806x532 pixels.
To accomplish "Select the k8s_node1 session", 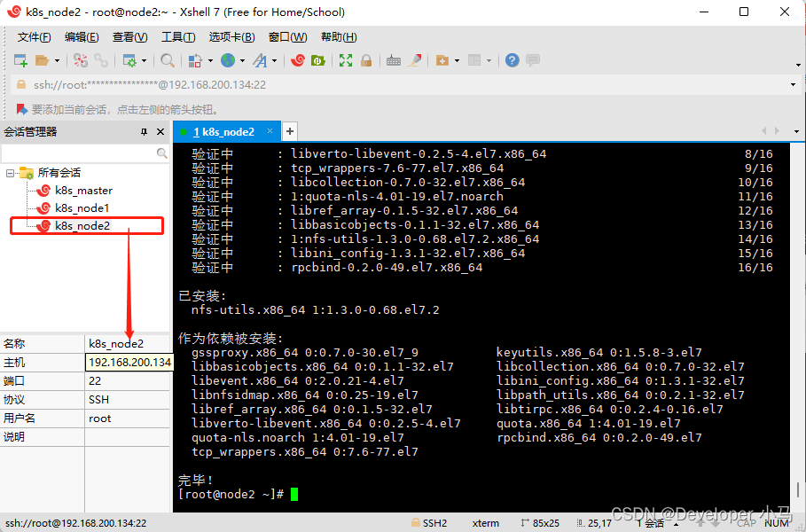I will click(x=82, y=208).
